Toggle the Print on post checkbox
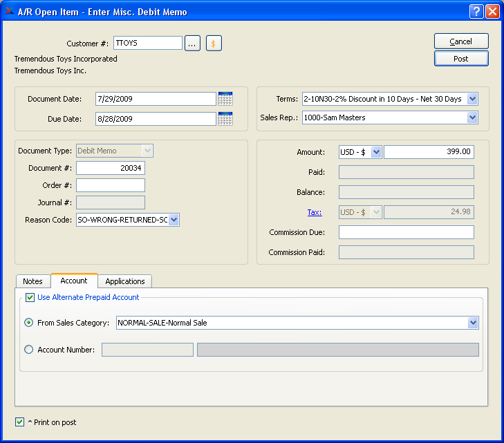The height and width of the screenshot is (443, 504). 20,422
